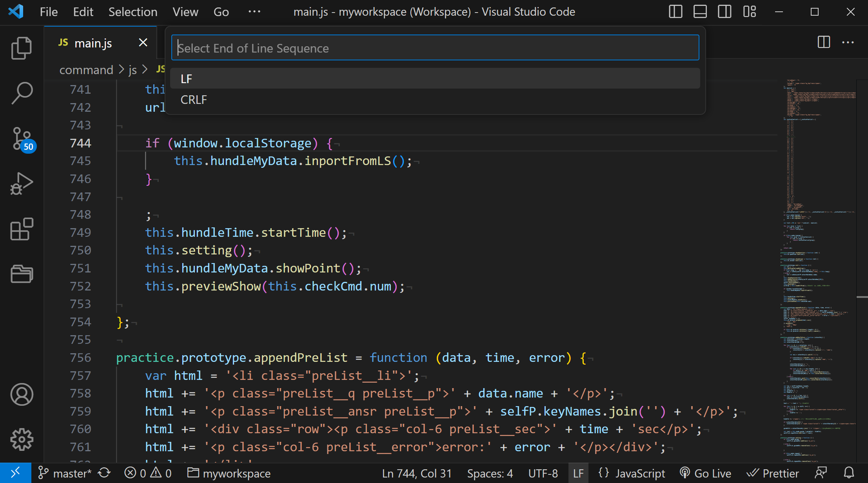Open the Go menu
This screenshot has height=483, width=868.
coord(221,12)
